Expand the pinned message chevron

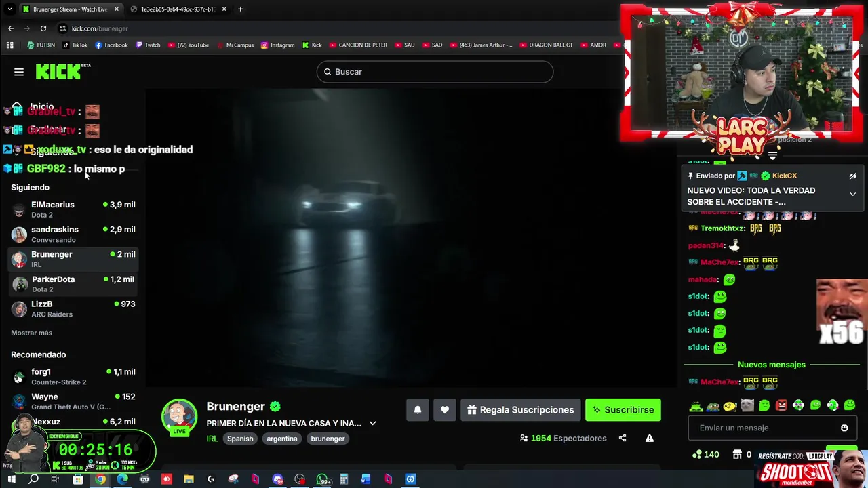(853, 194)
